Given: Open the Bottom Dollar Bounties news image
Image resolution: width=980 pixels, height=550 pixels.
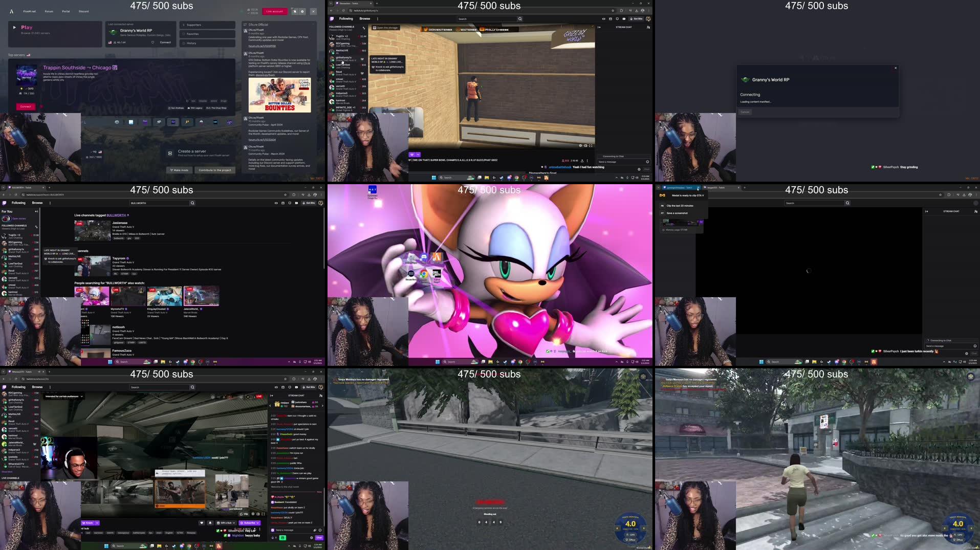Looking at the screenshot, I should [x=279, y=95].
